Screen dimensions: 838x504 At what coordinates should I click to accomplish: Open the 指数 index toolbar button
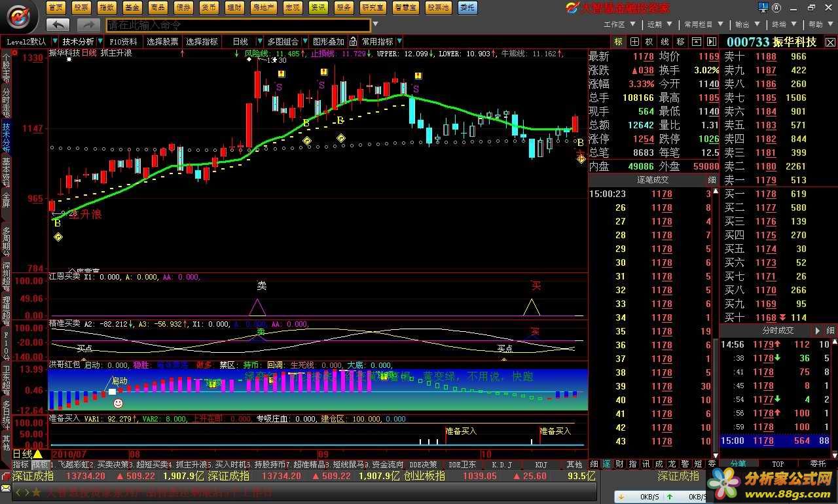tap(106, 7)
